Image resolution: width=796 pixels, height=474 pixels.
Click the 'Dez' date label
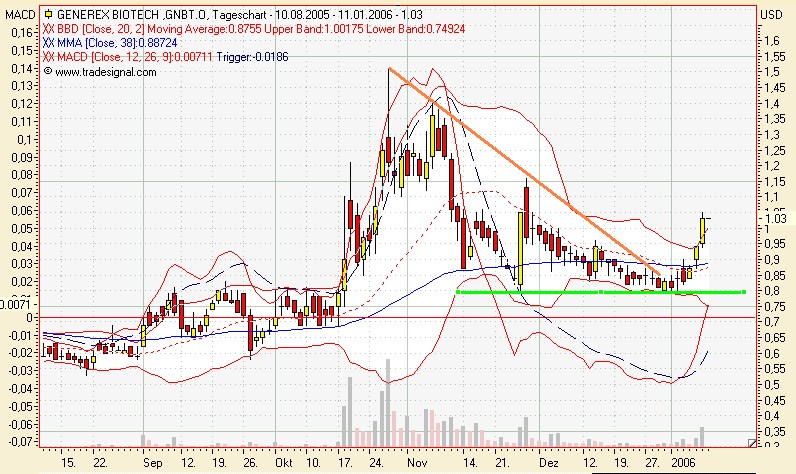[549, 463]
